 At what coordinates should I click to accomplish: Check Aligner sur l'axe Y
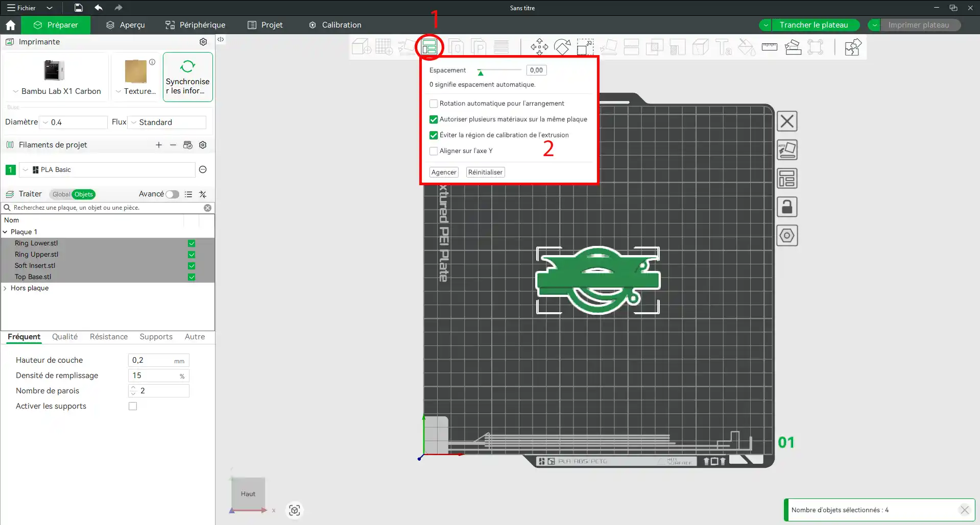point(434,151)
